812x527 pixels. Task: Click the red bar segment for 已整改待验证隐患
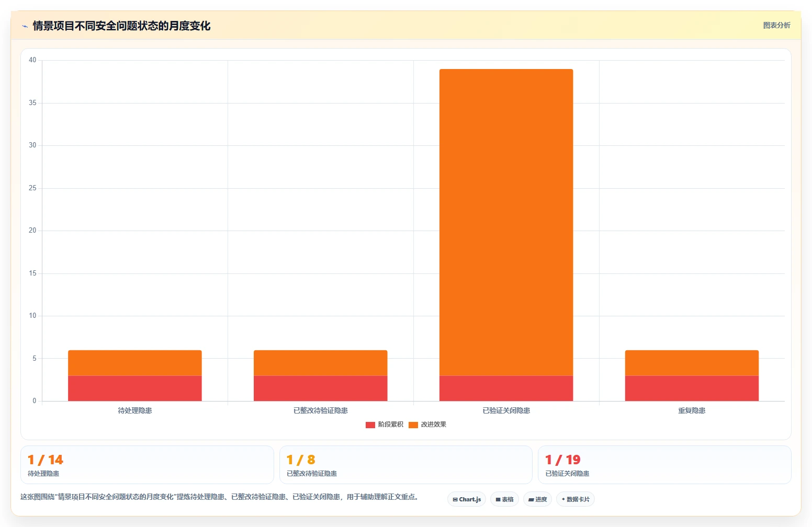pos(320,388)
